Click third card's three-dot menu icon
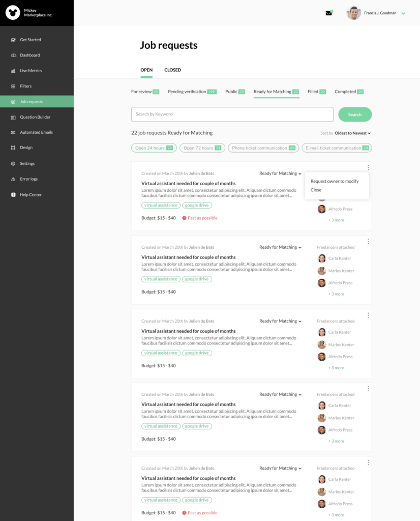The height and width of the screenshot is (521, 420). point(368,315)
